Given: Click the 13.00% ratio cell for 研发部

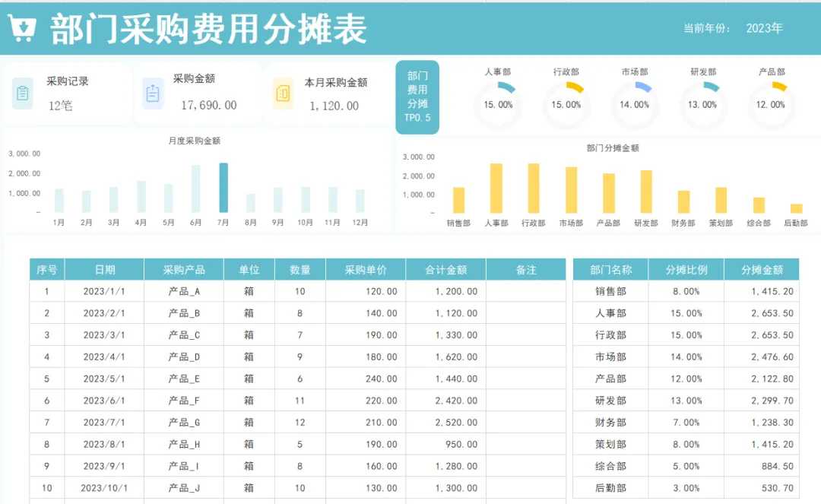Looking at the screenshot, I should click(686, 401).
